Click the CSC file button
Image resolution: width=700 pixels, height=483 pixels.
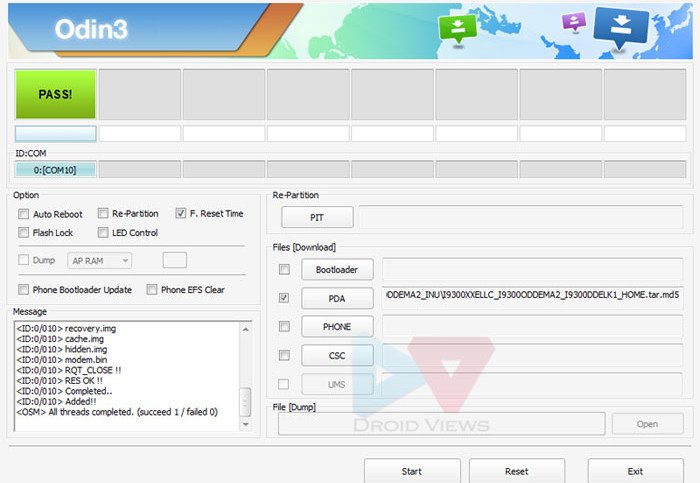(x=337, y=356)
